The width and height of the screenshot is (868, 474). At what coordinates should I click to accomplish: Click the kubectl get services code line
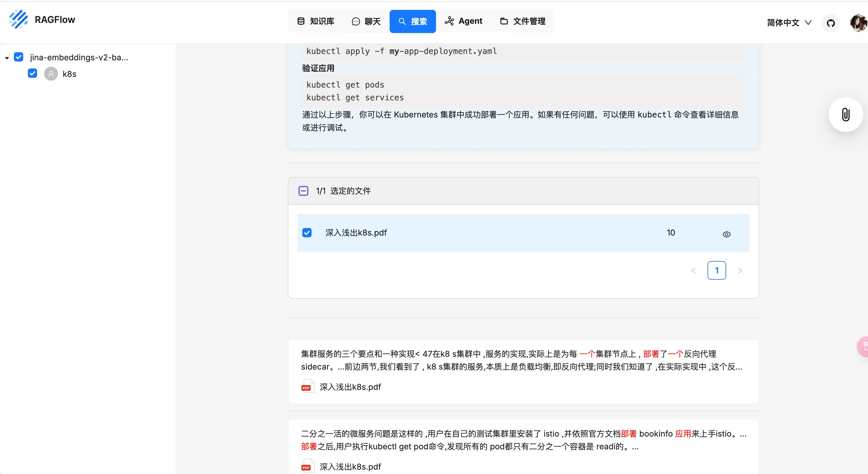coord(355,97)
